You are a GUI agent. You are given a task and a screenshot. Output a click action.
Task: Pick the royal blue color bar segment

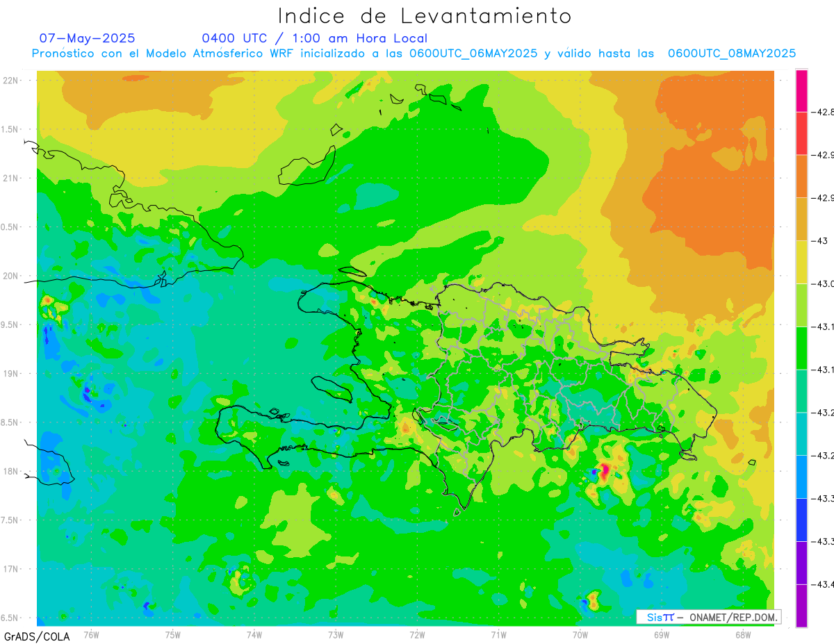click(x=801, y=520)
